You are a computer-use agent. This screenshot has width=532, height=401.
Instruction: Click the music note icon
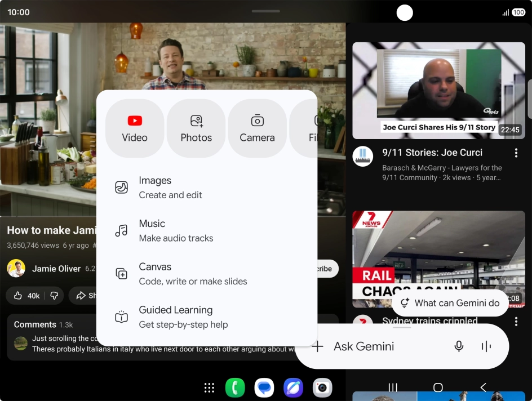click(122, 230)
